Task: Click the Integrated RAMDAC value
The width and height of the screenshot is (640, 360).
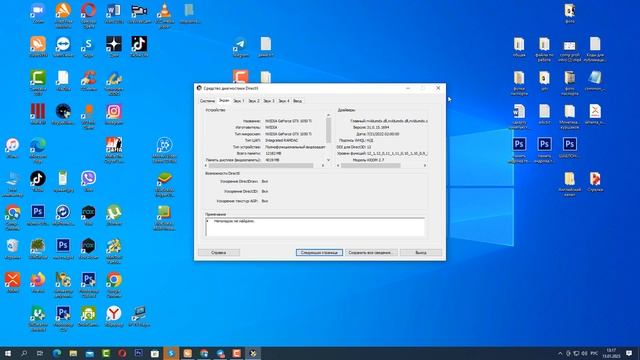Action: (282, 140)
